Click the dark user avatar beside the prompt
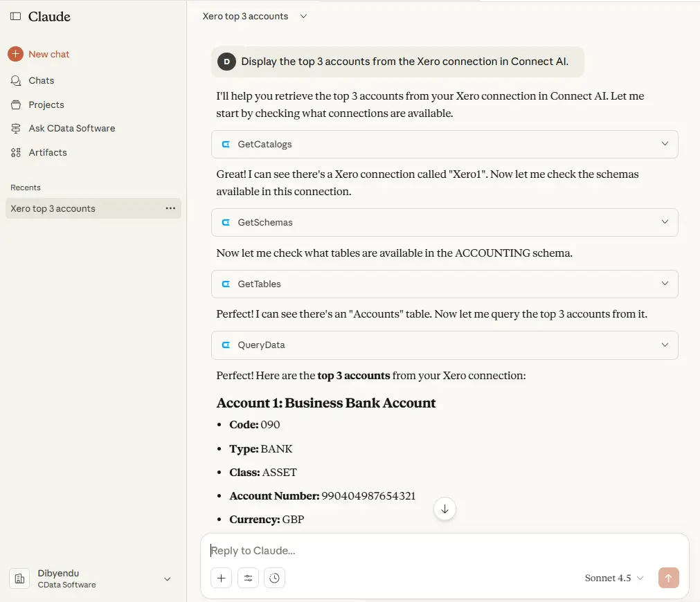Screen dimensions: 700x602 pos(226,62)
